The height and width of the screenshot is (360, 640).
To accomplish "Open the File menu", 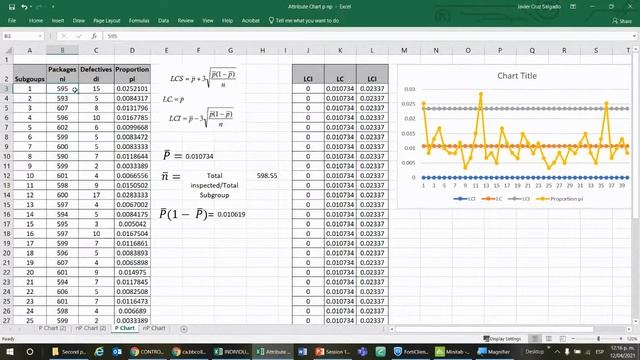I will coord(12,20).
